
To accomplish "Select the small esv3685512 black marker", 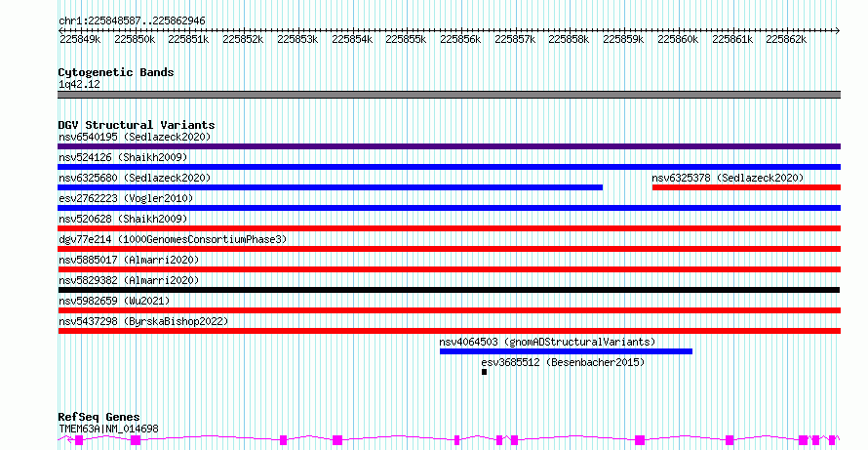I will [x=485, y=372].
